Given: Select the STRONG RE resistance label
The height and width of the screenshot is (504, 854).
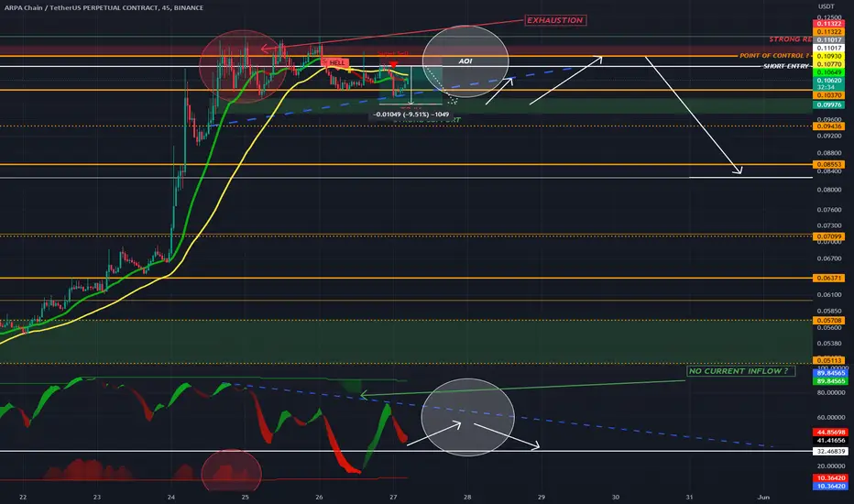Looking at the screenshot, I should pos(790,39).
